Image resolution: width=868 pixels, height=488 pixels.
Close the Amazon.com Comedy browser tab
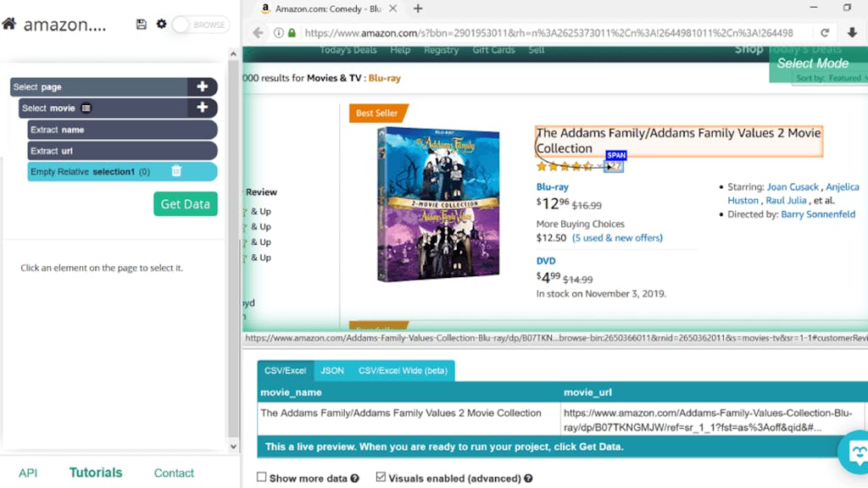(392, 8)
